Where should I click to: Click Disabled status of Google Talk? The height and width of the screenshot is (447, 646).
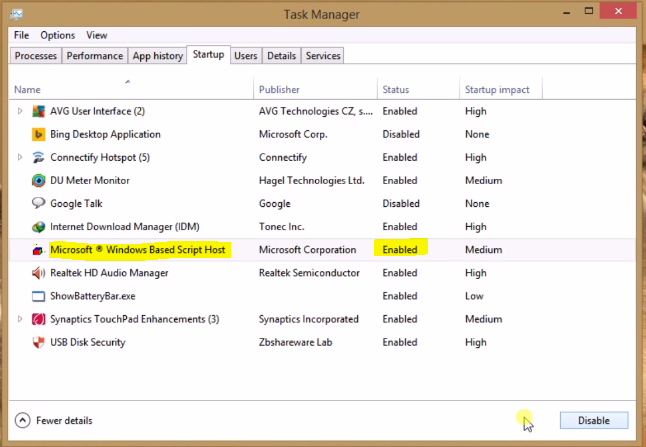(401, 204)
